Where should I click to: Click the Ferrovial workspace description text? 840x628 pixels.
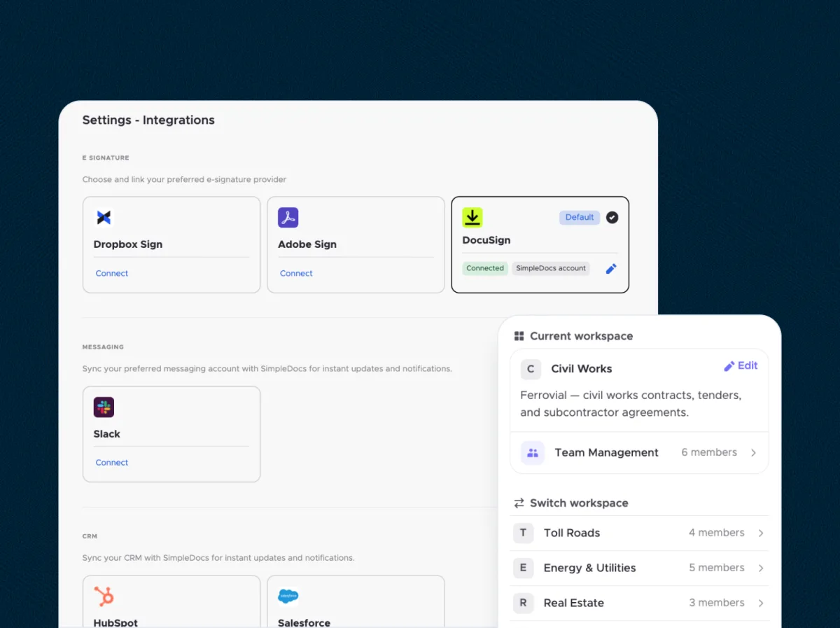(x=631, y=404)
